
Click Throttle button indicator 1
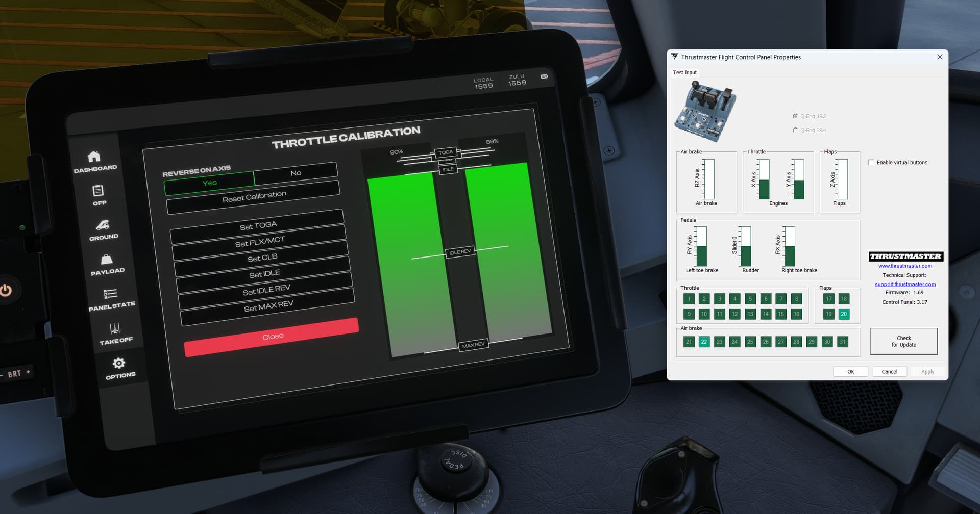pyautogui.click(x=689, y=299)
